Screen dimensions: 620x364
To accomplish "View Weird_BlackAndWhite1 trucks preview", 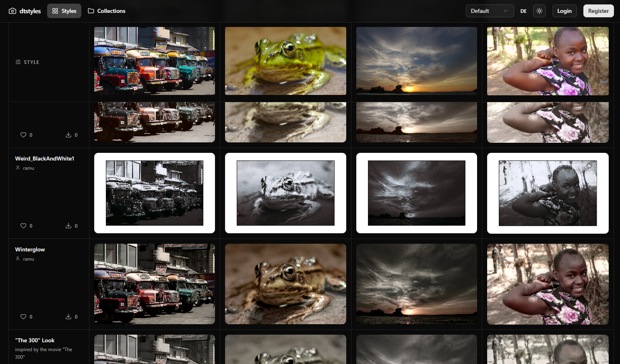I will coord(155,193).
